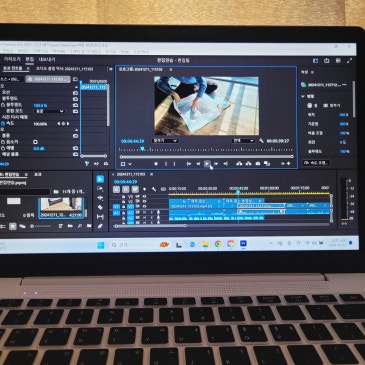Select the Pen tool
This screenshot has height=365, width=365.
click(100, 226)
